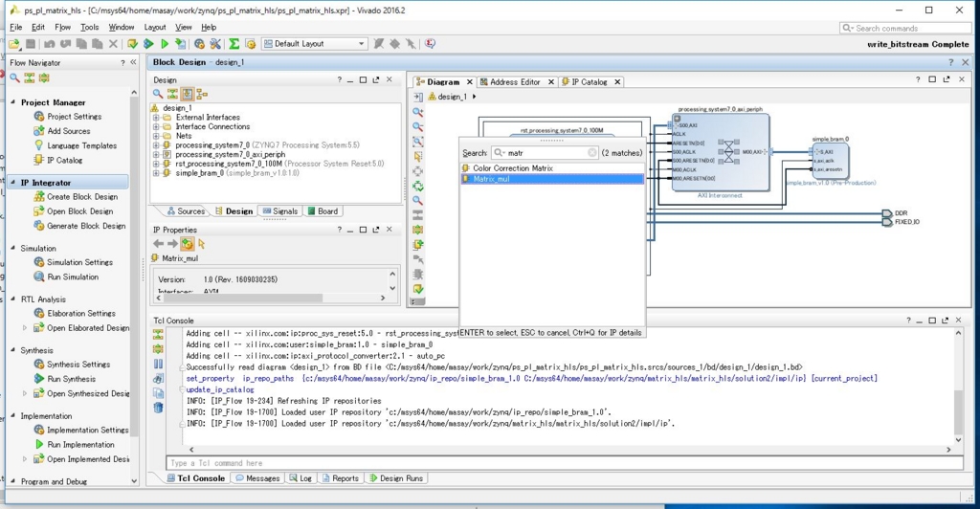Collapse the Project Manager section
Screen dimensions: 980x509
click(13, 101)
